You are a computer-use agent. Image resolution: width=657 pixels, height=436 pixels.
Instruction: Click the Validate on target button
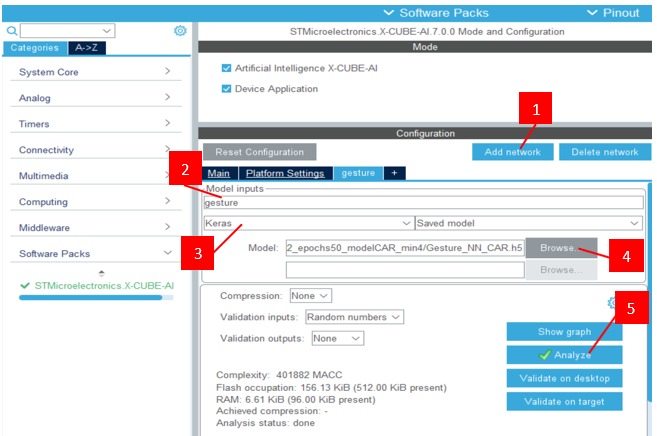(x=564, y=402)
